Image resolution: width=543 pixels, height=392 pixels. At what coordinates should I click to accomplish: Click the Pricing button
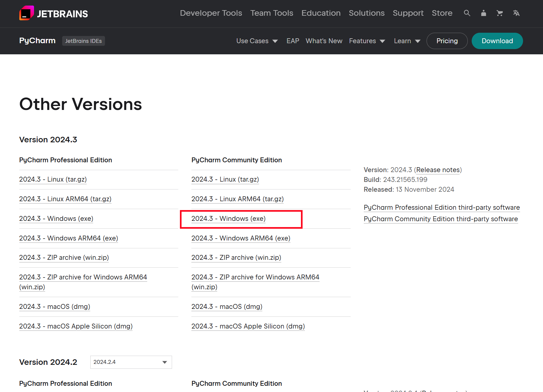pos(447,41)
